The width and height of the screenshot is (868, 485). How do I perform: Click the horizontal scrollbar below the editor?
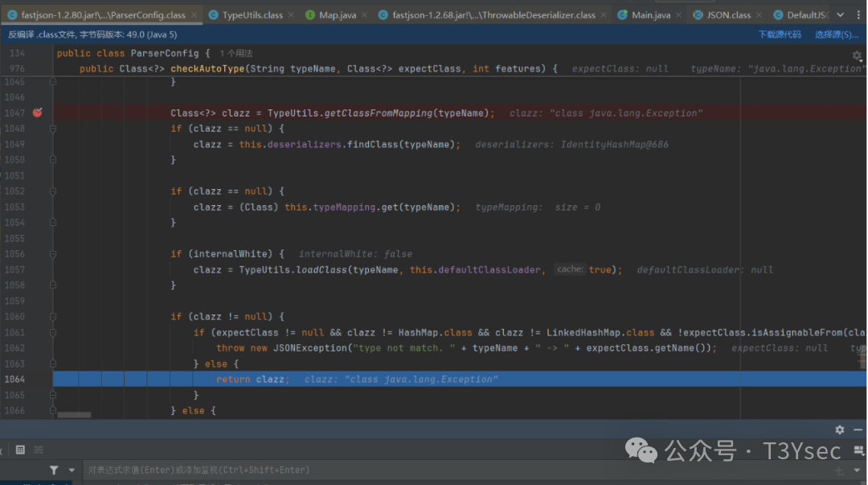76,414
